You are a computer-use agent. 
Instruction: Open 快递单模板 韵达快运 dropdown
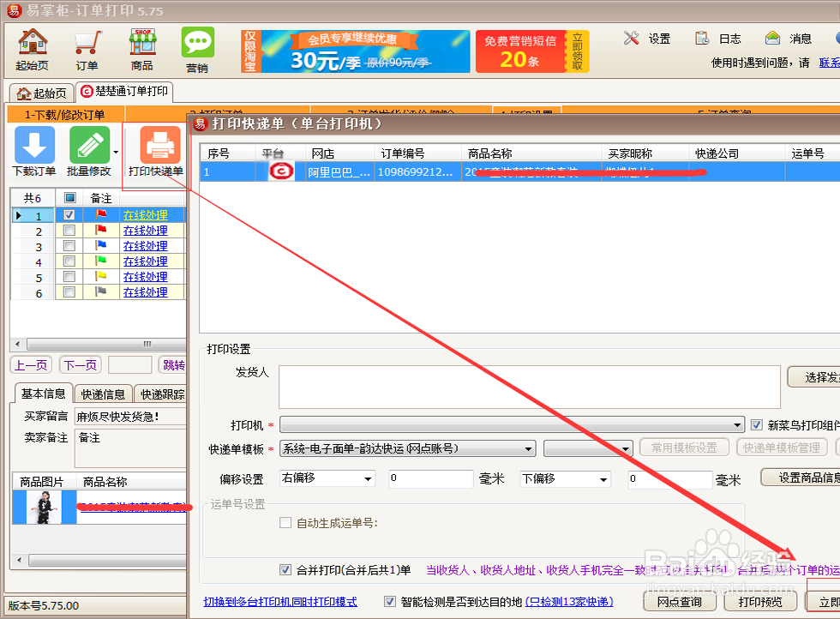point(528,448)
